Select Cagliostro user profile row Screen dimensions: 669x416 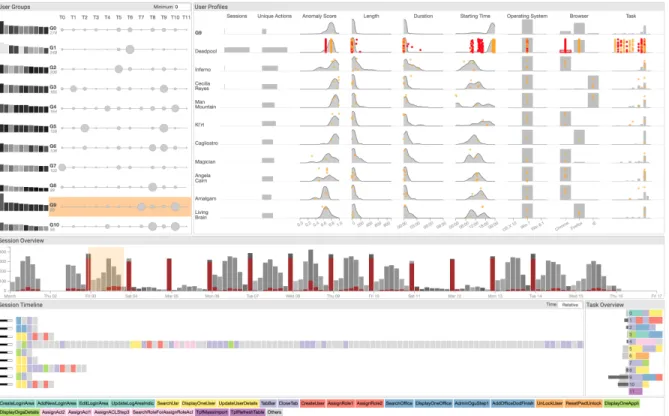coord(423,137)
